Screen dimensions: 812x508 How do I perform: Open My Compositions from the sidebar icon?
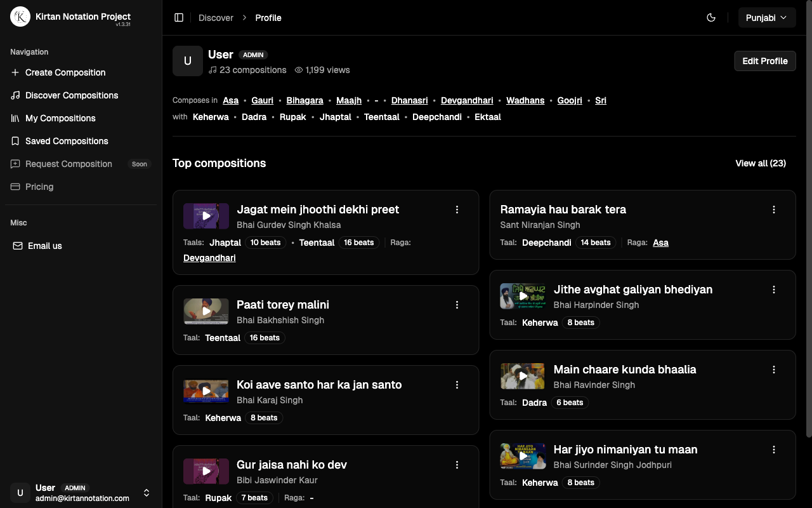click(x=15, y=118)
